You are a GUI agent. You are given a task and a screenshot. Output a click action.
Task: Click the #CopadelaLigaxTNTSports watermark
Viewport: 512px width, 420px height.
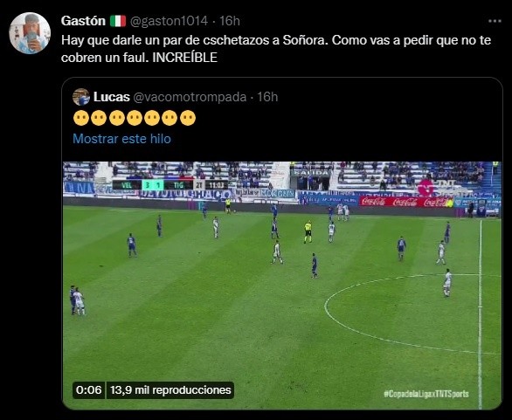426,394
